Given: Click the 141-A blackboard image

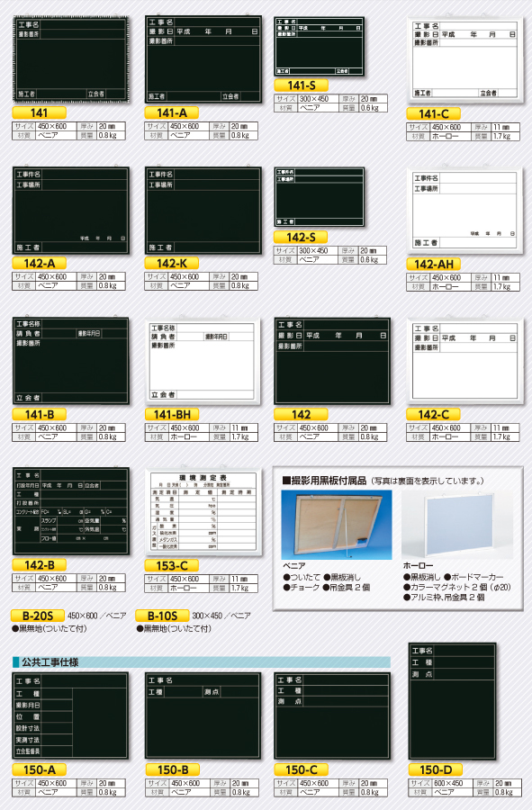Looking at the screenshot, I should (x=203, y=58).
